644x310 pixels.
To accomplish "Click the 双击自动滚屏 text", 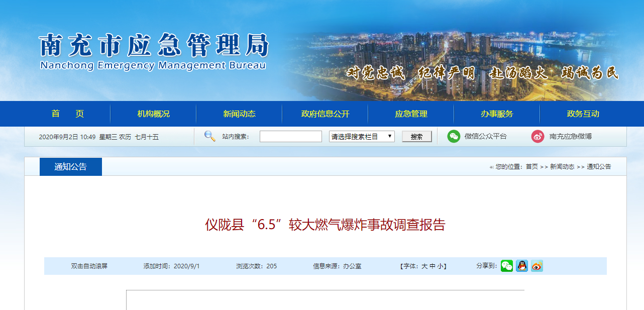I will 89,266.
